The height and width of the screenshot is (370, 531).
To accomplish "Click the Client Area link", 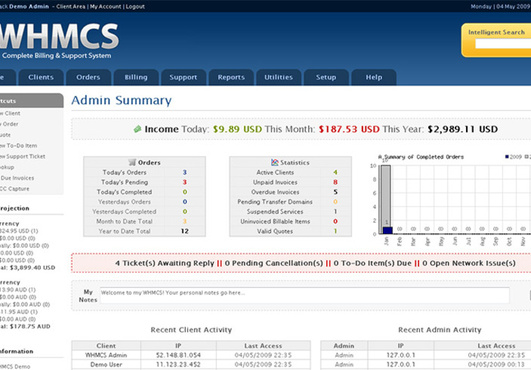I will coord(71,6).
